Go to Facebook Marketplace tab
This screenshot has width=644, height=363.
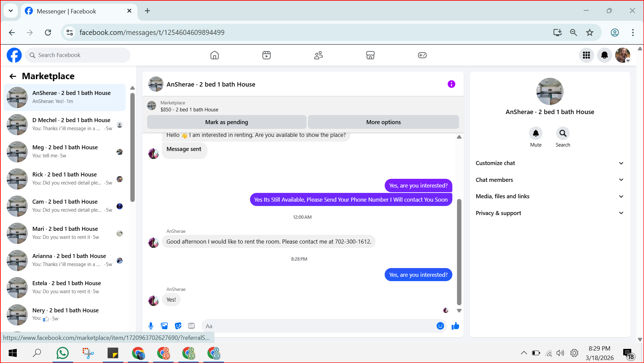[x=370, y=55]
